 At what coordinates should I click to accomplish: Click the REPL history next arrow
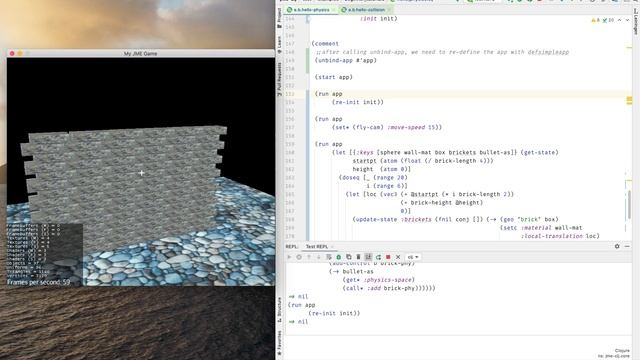319,257
